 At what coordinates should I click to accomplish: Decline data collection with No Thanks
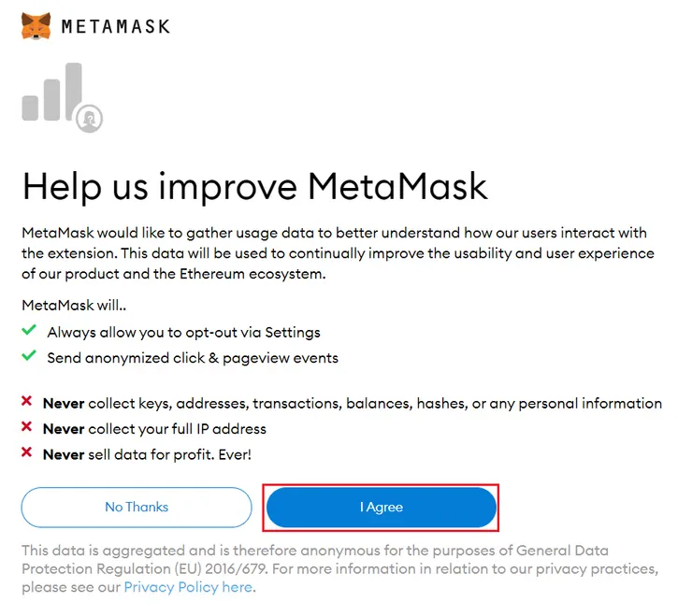coord(137,507)
